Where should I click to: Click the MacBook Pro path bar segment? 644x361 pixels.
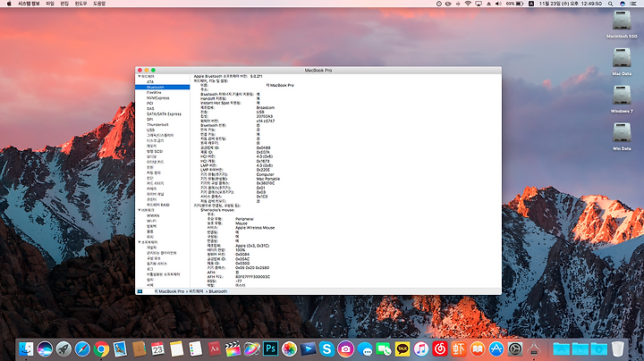(169, 291)
